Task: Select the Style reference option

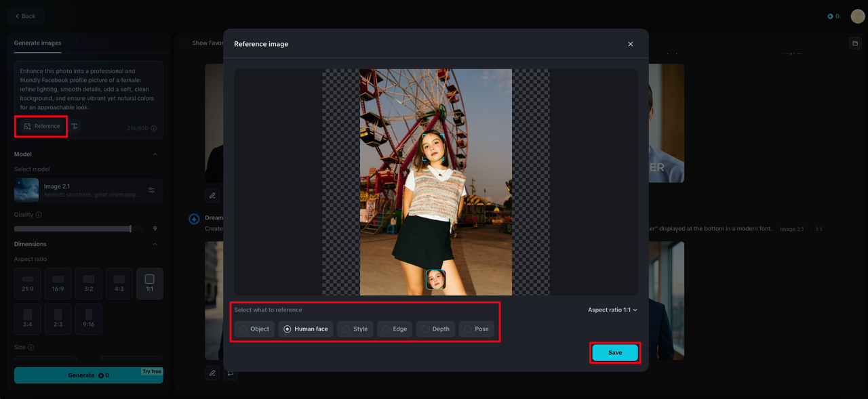Action: [355, 329]
